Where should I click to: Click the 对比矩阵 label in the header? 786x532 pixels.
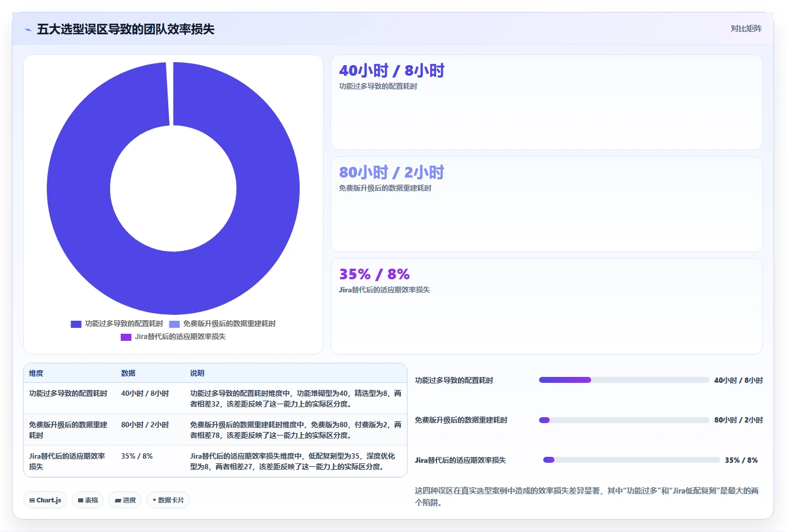[746, 28]
